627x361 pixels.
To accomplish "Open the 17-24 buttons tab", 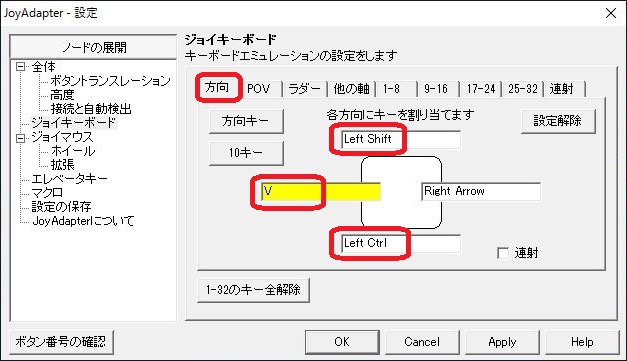I will pyautogui.click(x=481, y=89).
